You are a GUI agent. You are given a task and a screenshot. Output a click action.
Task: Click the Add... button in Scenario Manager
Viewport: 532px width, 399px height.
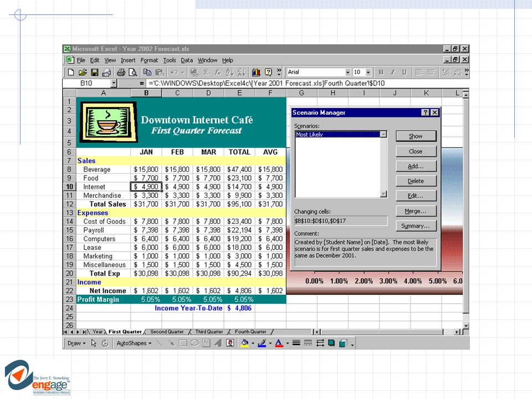(x=416, y=166)
